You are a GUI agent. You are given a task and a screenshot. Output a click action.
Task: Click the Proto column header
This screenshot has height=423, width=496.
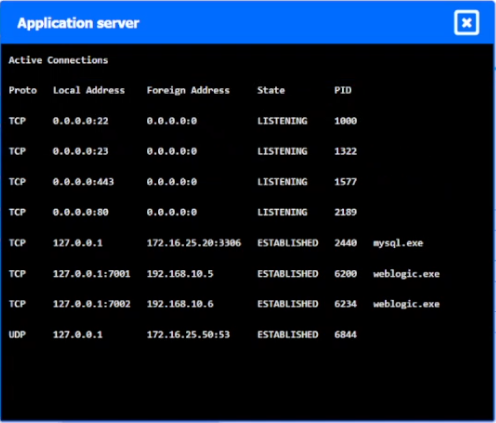coord(23,90)
